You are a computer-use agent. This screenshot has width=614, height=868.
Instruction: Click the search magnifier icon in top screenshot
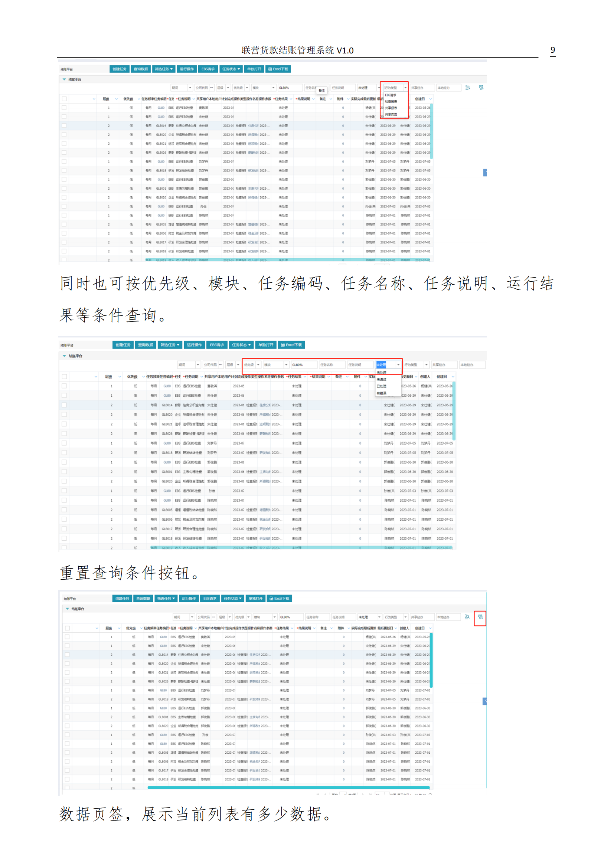tap(467, 87)
